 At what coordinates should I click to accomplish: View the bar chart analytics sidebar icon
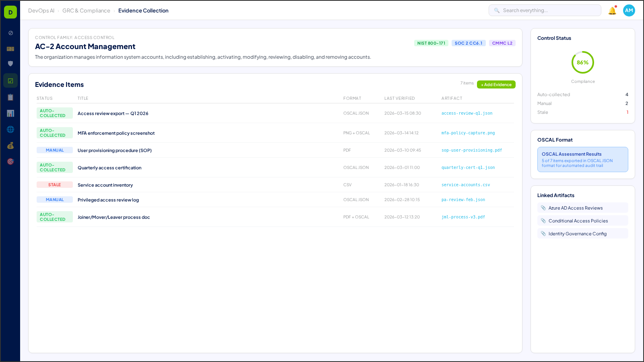click(10, 113)
